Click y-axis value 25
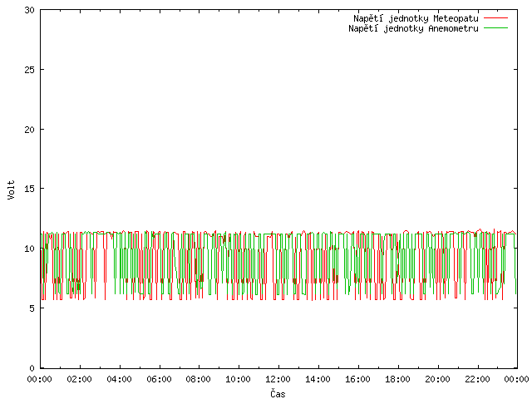Screen dimensions: 532x399 pyautogui.click(x=30, y=70)
